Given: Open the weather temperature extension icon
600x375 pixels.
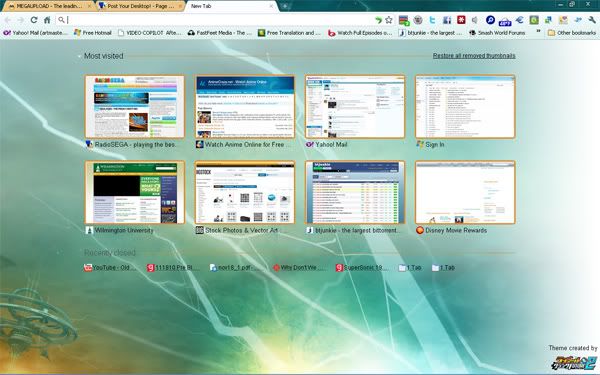Looking at the screenshot, I should (505, 21).
